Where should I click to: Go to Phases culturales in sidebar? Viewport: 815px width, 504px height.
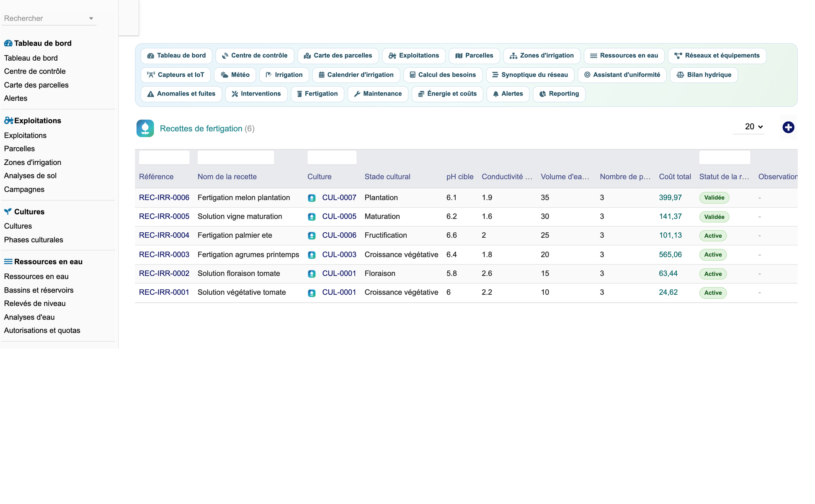34,240
